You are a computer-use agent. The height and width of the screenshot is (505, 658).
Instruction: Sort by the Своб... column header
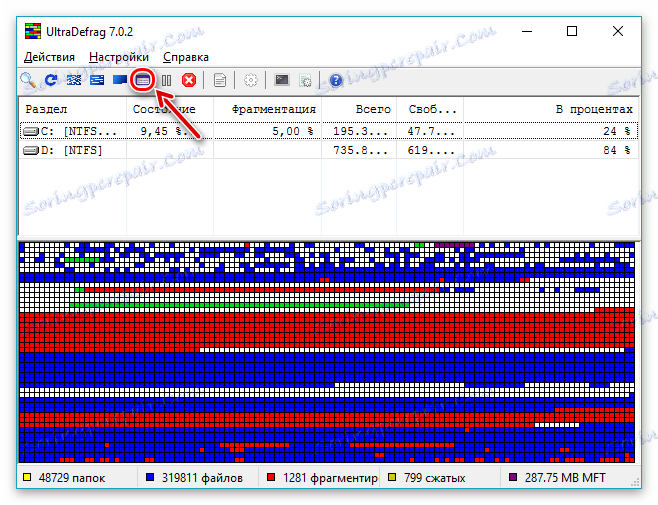pyautogui.click(x=430, y=110)
